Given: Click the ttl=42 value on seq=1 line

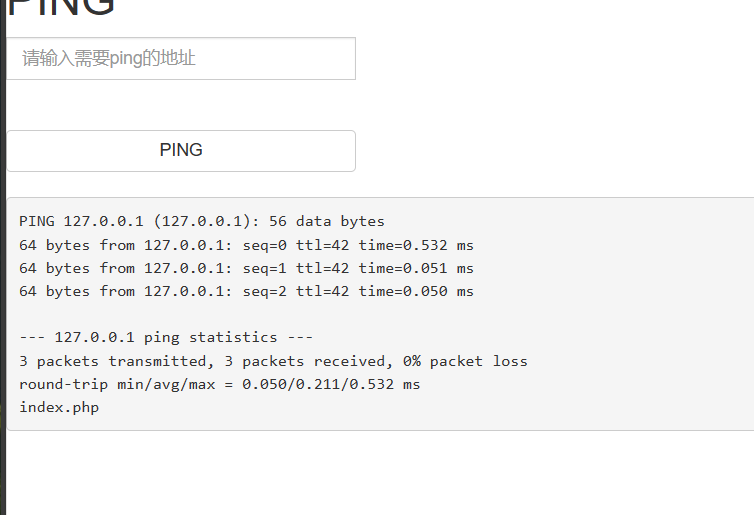Looking at the screenshot, I should 322,268.
